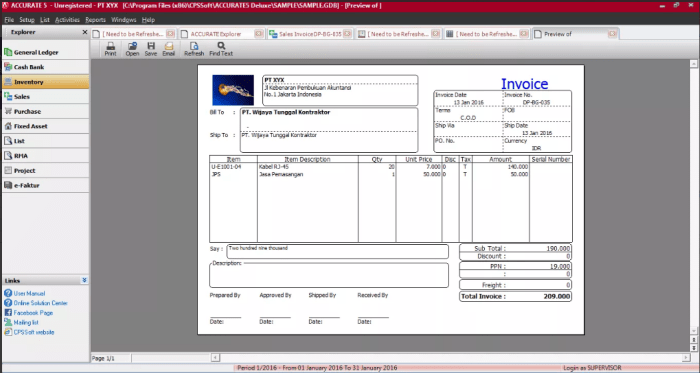Click the Open toolbar icon
This screenshot has height=373, width=700.
(x=132, y=49)
